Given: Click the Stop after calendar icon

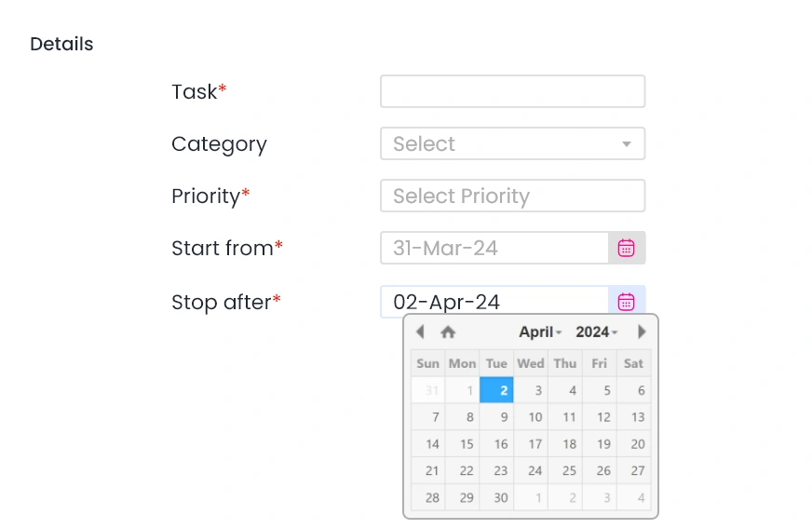Looking at the screenshot, I should click(627, 302).
